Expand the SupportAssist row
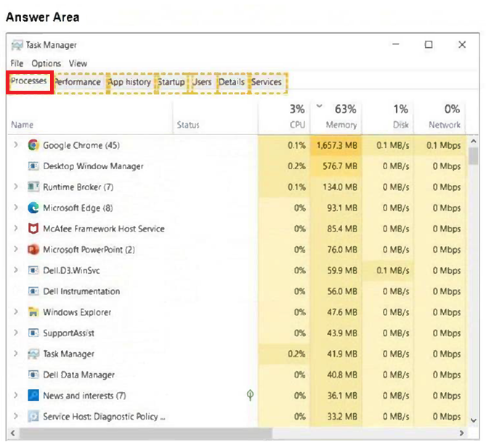This screenshot has height=448, width=486. [x=15, y=333]
